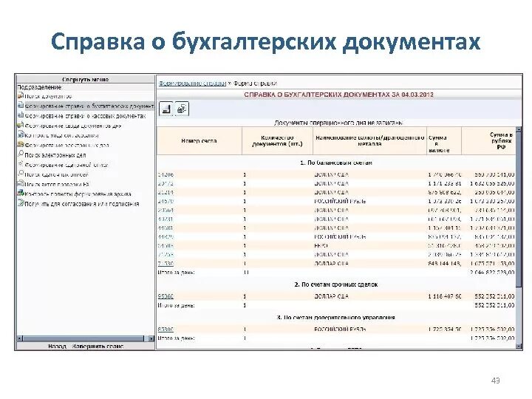The width and height of the screenshot is (532, 399).
Task: Click up arrow of the report vertical scrollbar
Action: (x=519, y=129)
